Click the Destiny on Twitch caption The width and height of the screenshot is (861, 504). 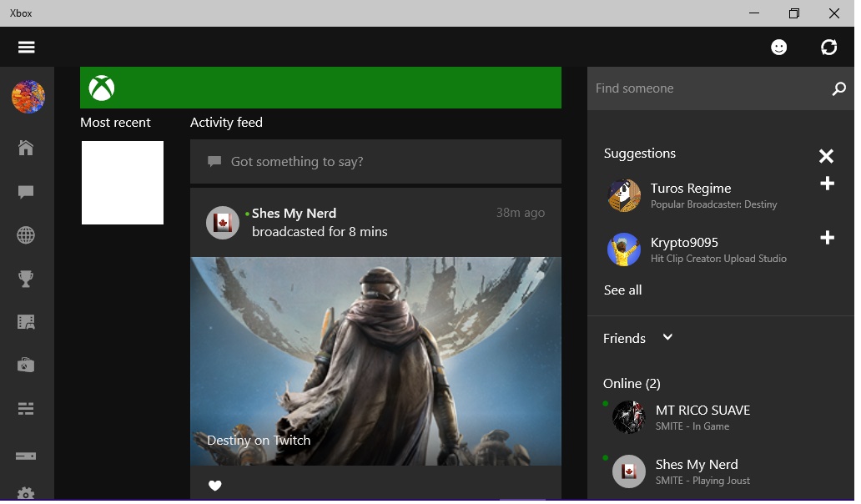pos(259,440)
